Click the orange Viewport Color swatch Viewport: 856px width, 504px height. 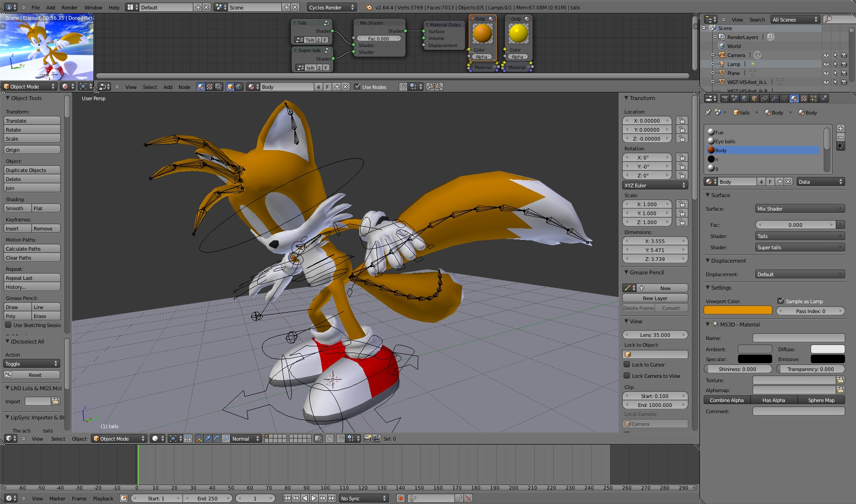[x=738, y=310]
